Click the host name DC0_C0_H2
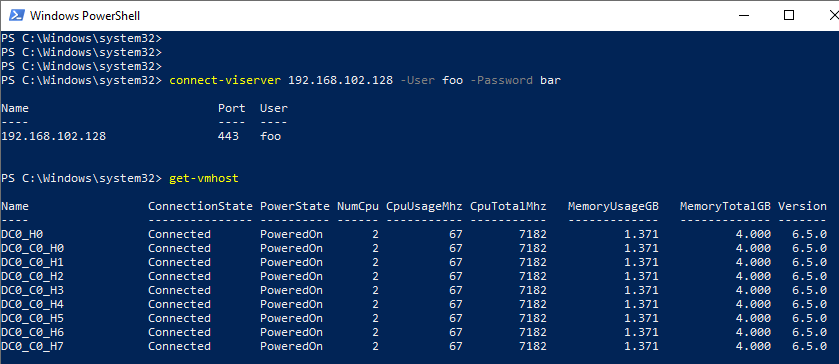839x364 pixels. (33, 276)
